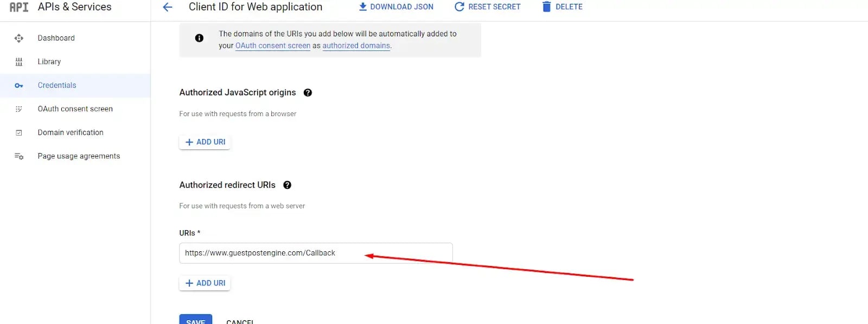Click the Credentials key icon

click(19, 86)
